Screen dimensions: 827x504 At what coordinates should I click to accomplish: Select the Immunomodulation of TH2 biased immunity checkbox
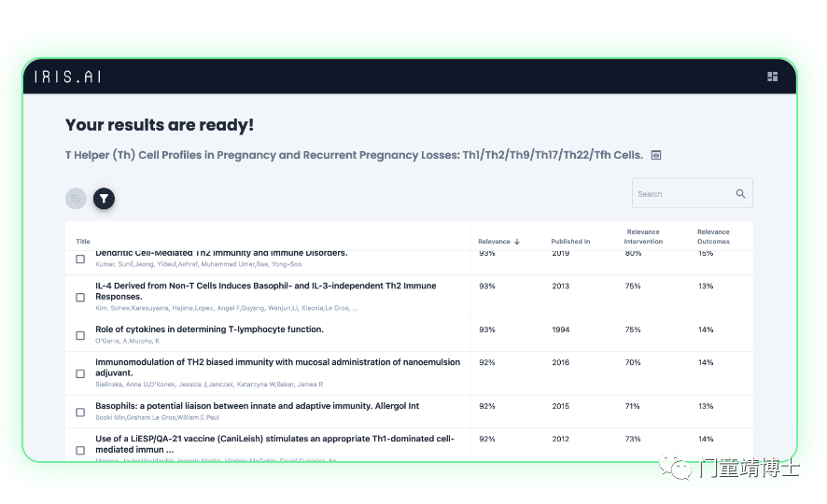(x=80, y=373)
